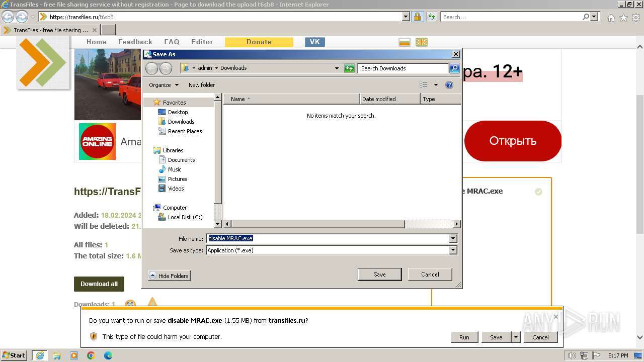The image size is (644, 362).
Task: Click Save in the download notification bar
Action: [496, 337]
